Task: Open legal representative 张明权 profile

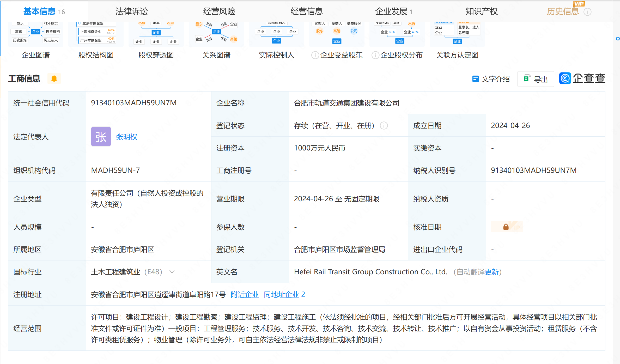Action: pos(126,137)
